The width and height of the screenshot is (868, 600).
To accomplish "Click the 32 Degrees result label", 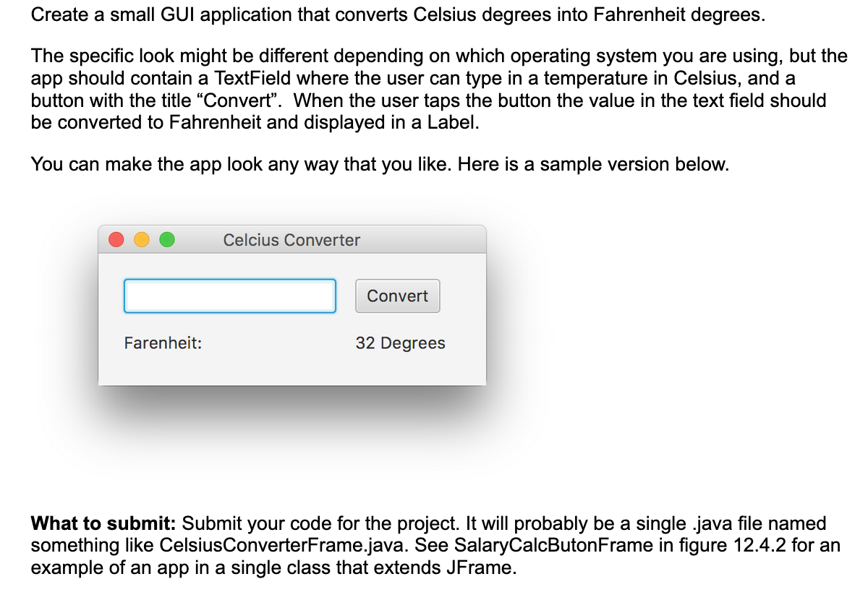I will coord(401,343).
